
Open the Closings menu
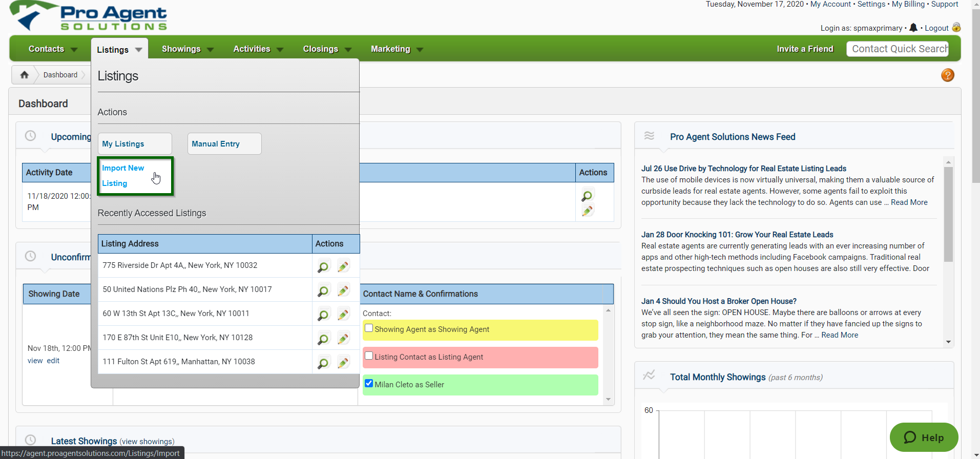pyautogui.click(x=320, y=49)
